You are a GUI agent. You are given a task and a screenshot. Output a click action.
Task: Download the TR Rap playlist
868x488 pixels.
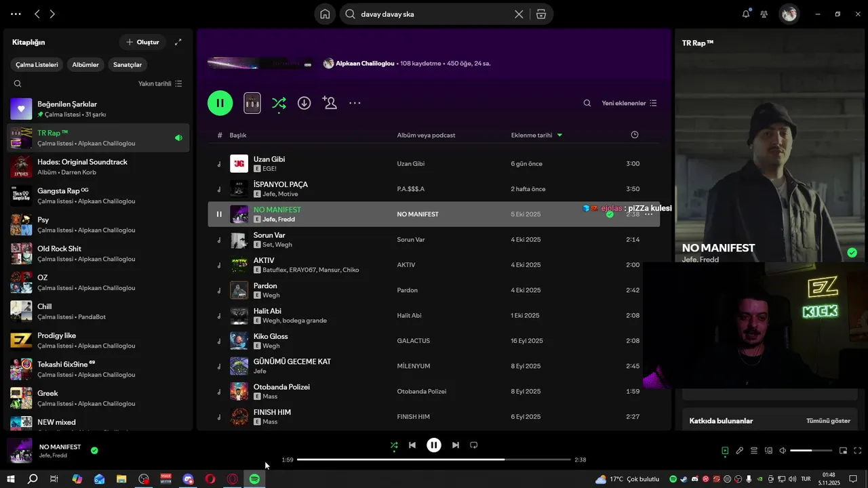[304, 103]
